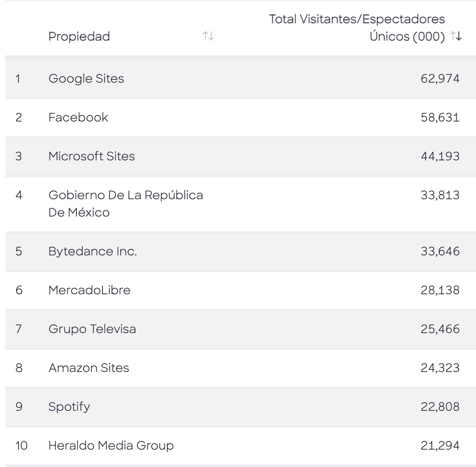
Task: Select the Amazon Sites row
Action: pos(240,368)
